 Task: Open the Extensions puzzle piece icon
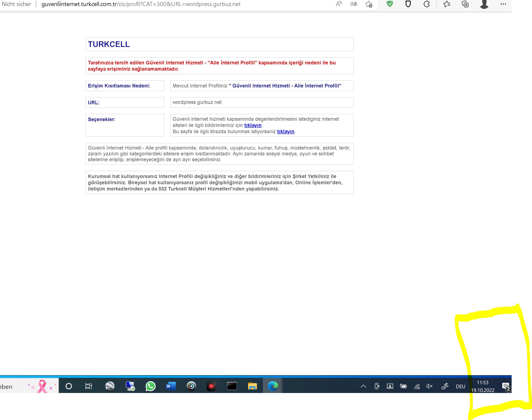click(x=426, y=4)
